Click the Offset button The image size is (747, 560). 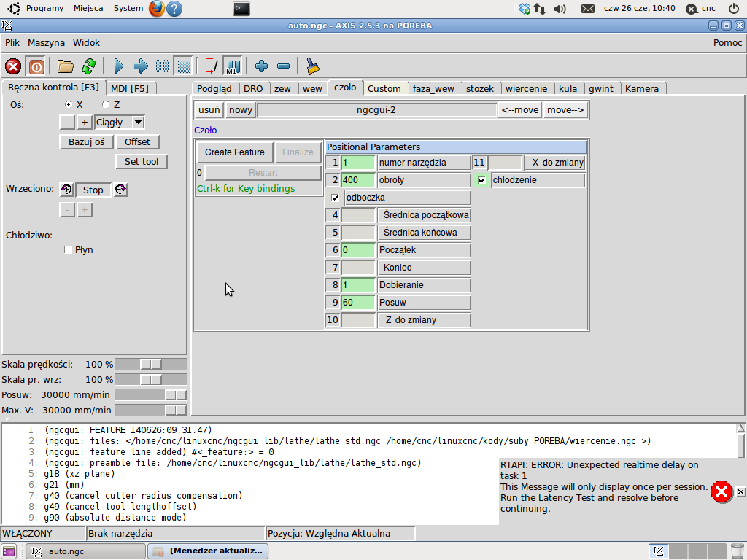137,142
